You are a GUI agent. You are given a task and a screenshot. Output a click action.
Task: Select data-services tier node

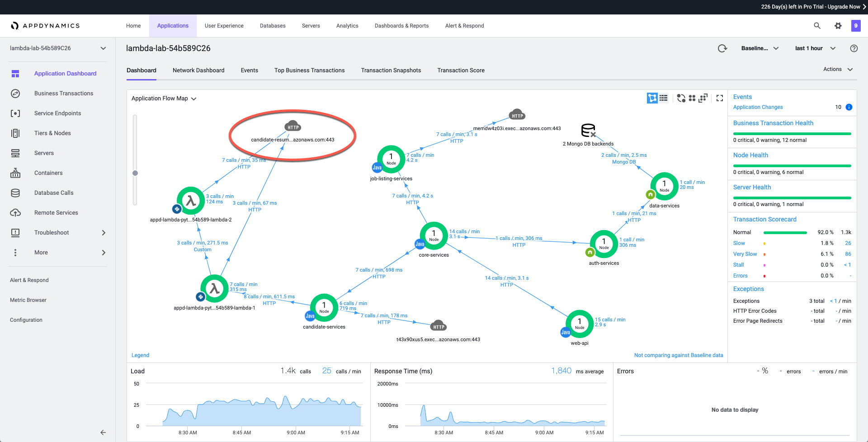[x=664, y=186]
